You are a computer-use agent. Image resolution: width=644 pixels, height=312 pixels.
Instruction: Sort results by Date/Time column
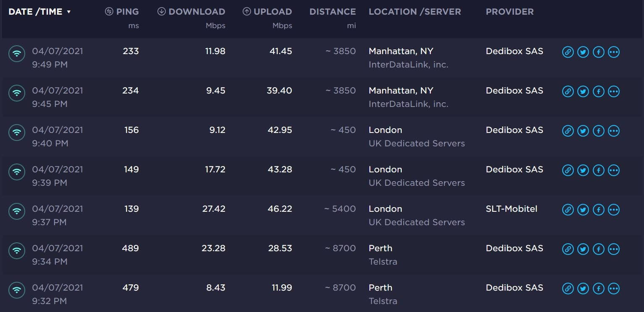pos(39,12)
